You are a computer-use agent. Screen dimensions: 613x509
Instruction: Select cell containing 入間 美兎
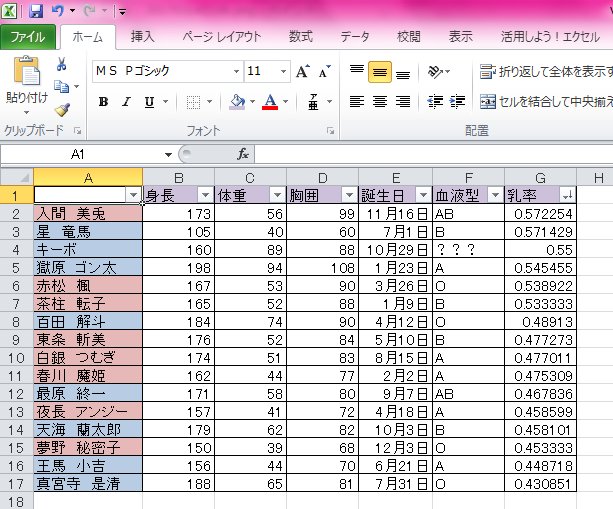(x=87, y=213)
